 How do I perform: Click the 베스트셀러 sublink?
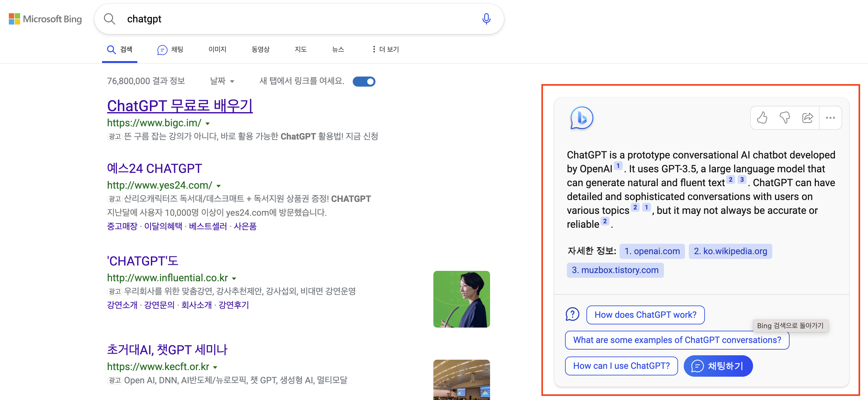[x=208, y=226]
